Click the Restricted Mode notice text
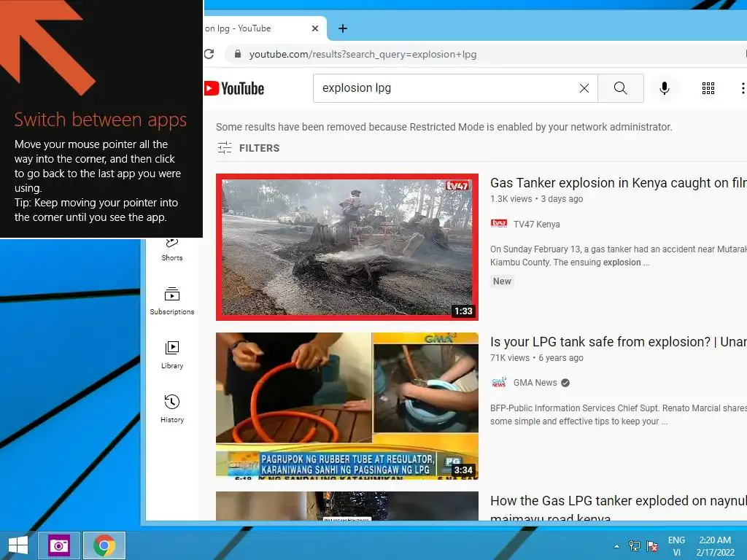Image resolution: width=747 pixels, height=560 pixels. click(x=444, y=127)
